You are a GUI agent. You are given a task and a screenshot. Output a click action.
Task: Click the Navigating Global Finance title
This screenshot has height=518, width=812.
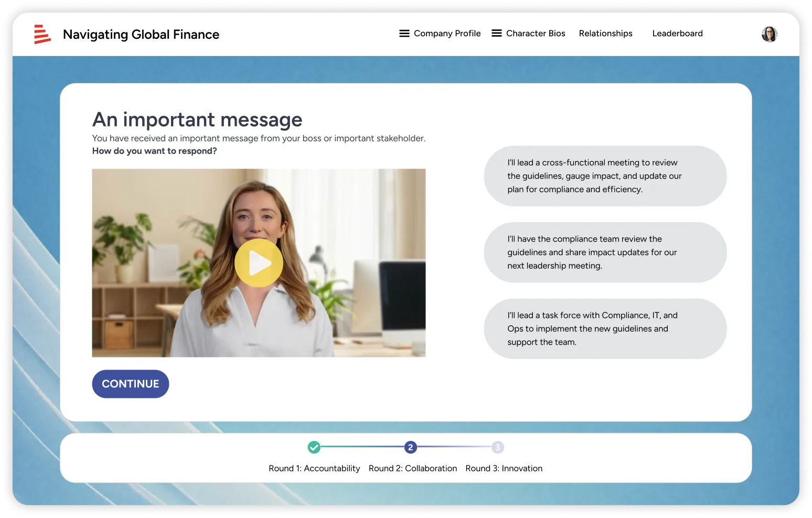click(x=141, y=35)
